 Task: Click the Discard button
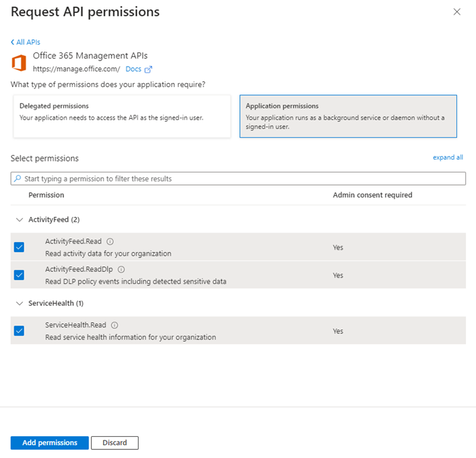coord(115,443)
